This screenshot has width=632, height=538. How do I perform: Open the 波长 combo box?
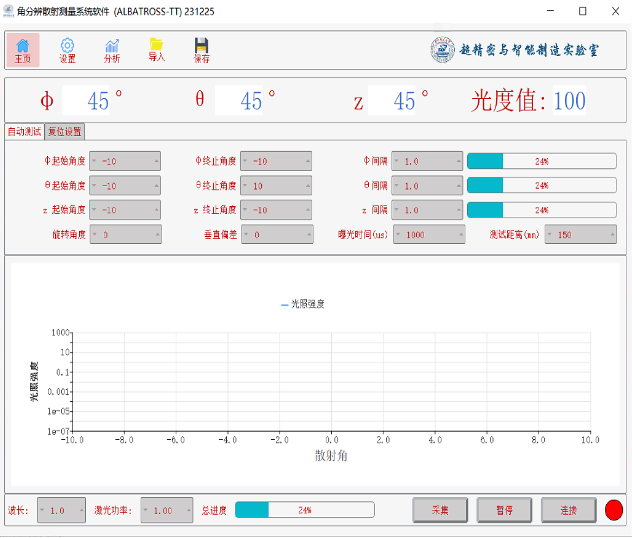tap(61, 510)
